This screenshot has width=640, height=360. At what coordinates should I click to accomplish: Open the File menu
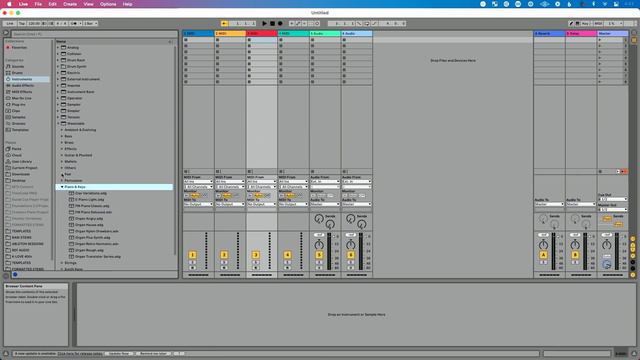tap(38, 4)
